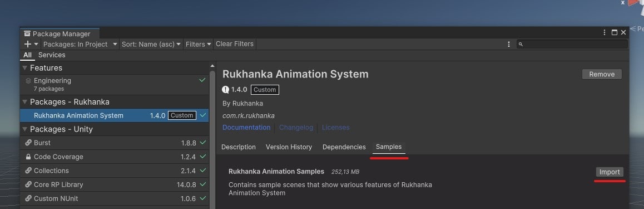Select the Burst package
Viewport: 644px width, 209px height.
(x=115, y=143)
